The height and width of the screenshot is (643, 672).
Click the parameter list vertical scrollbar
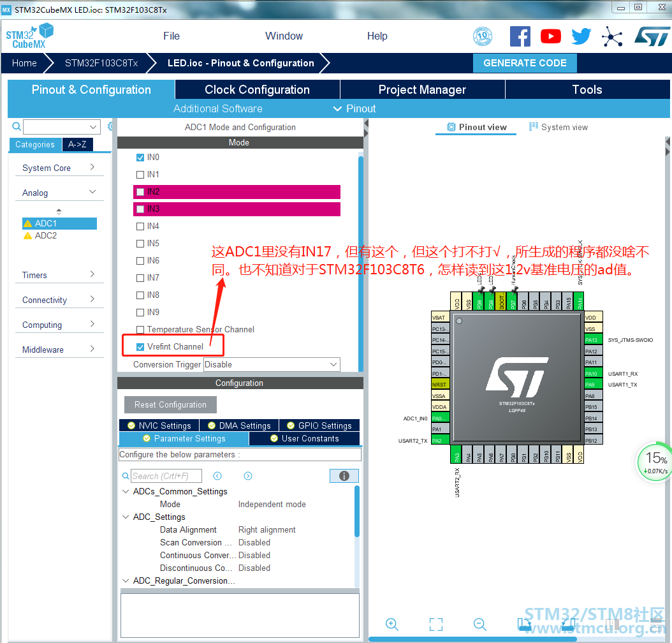(x=357, y=511)
